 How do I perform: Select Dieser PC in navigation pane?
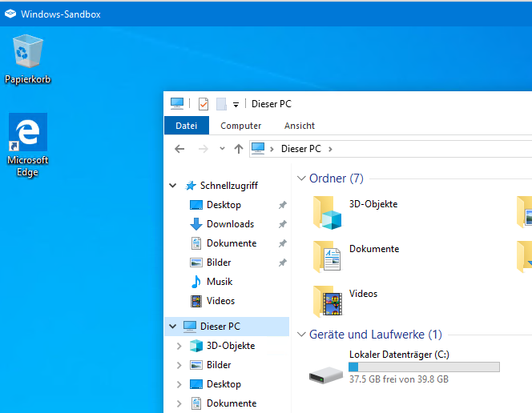click(220, 327)
